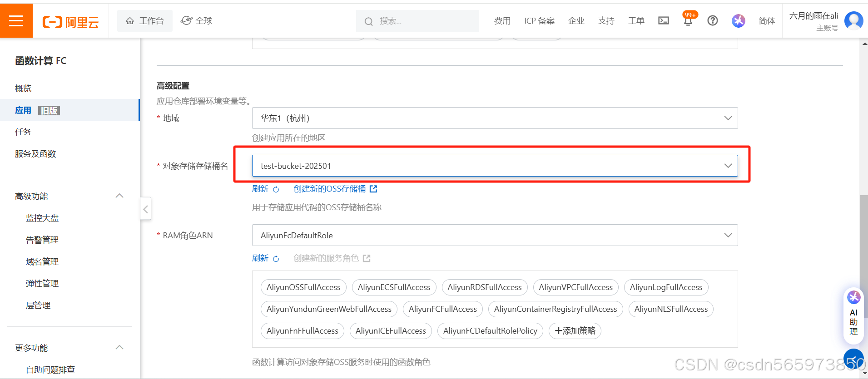Select the AliyunFCFullAccess policy tag
868x379 pixels.
pyautogui.click(x=443, y=309)
